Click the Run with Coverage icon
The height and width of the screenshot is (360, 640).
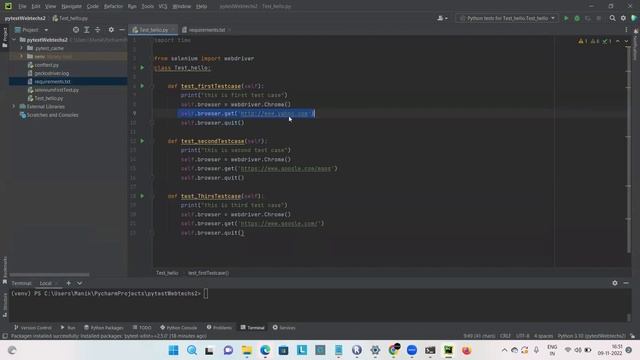pyautogui.click(x=588, y=18)
